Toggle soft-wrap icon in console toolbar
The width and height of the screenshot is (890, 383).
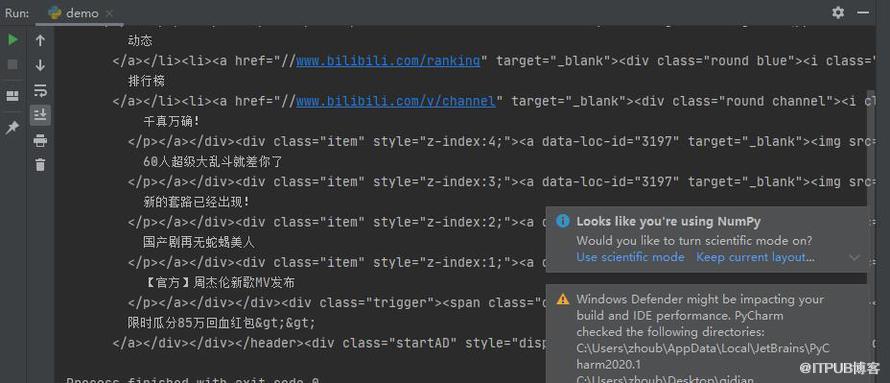point(40,90)
